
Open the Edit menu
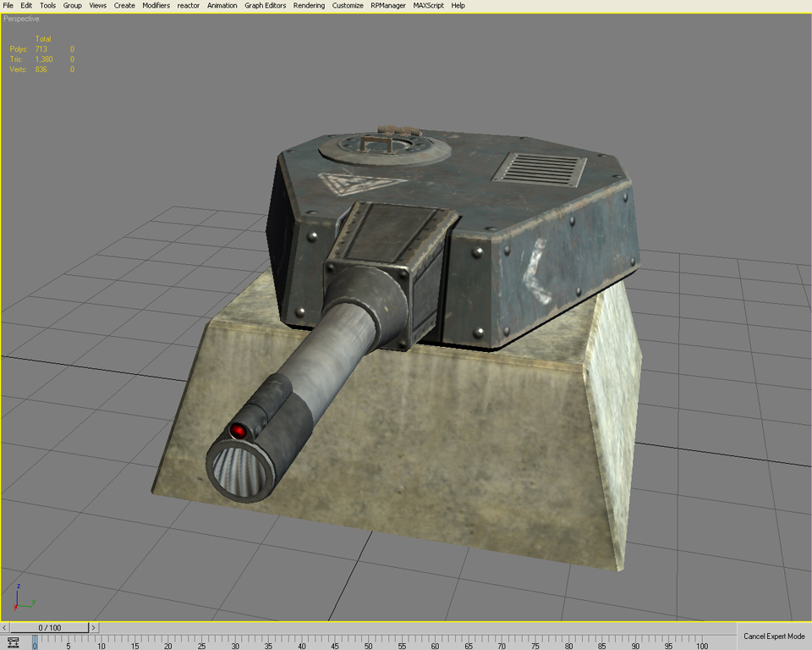26,5
